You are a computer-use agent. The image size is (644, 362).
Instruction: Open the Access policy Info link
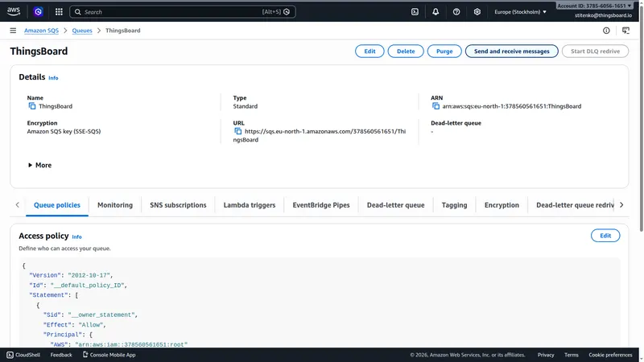[76, 237]
